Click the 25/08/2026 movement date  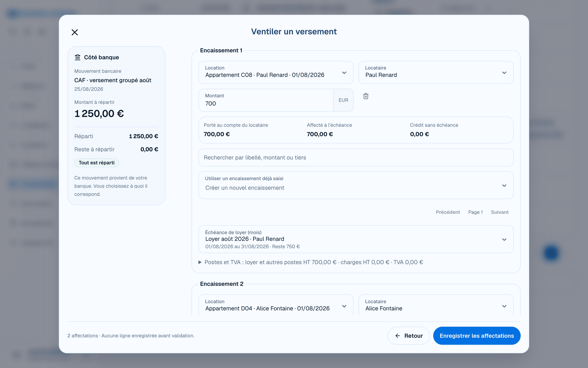pos(89,89)
